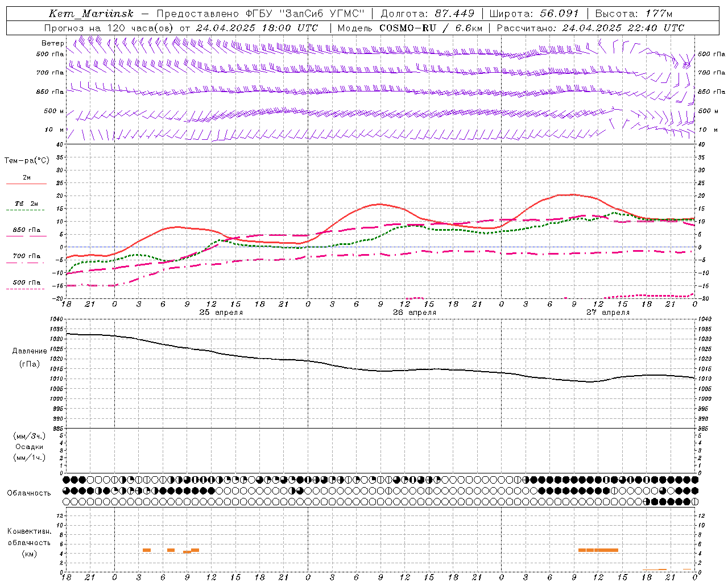Click the '(мм/3ч.)' precipitation unit label
The image size is (728, 582).
click(x=30, y=436)
